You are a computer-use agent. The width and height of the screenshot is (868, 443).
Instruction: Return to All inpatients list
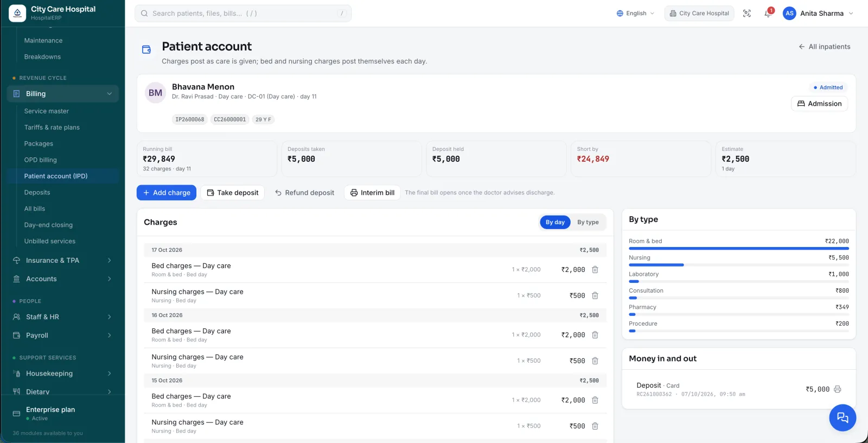click(x=824, y=47)
